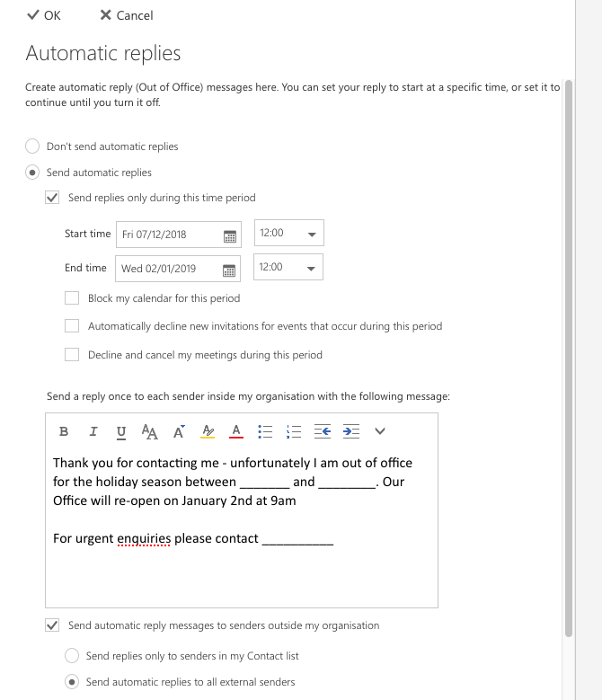The image size is (602, 700).
Task: Increase the paragraph indent
Action: pyautogui.click(x=351, y=431)
